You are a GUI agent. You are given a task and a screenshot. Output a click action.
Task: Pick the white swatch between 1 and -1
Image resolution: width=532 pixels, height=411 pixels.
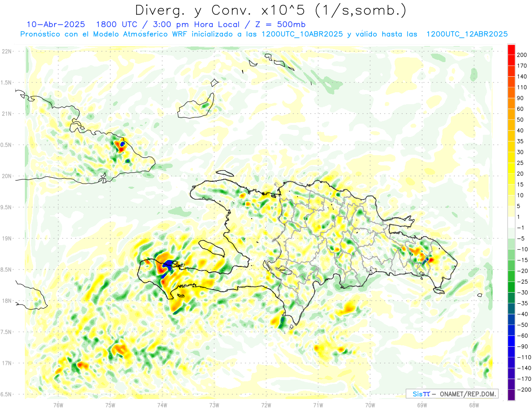coord(511,222)
